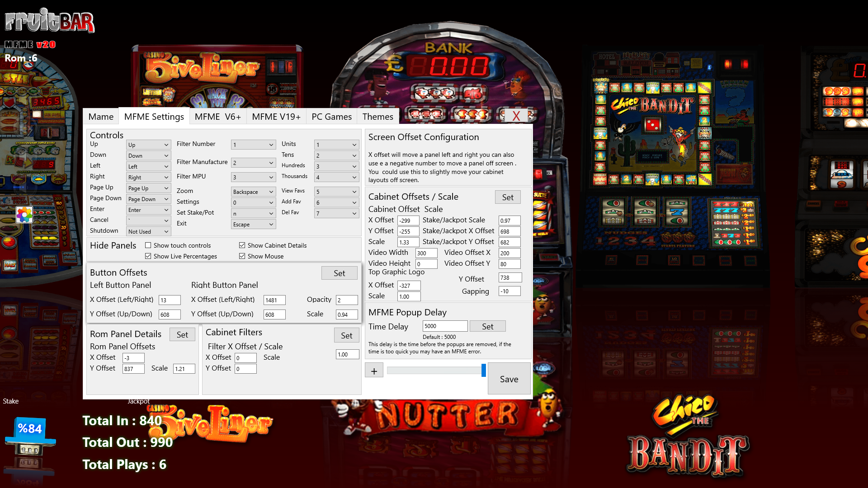Click Set in Cabinet Offsets / Scale
This screenshot has height=488, width=868.
tap(508, 197)
